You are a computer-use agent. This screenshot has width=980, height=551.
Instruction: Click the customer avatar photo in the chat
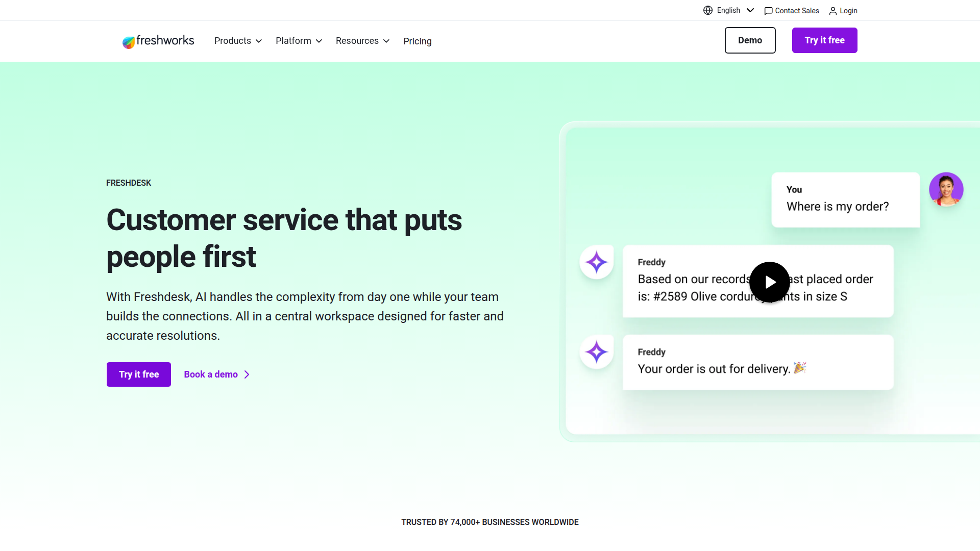tap(946, 189)
